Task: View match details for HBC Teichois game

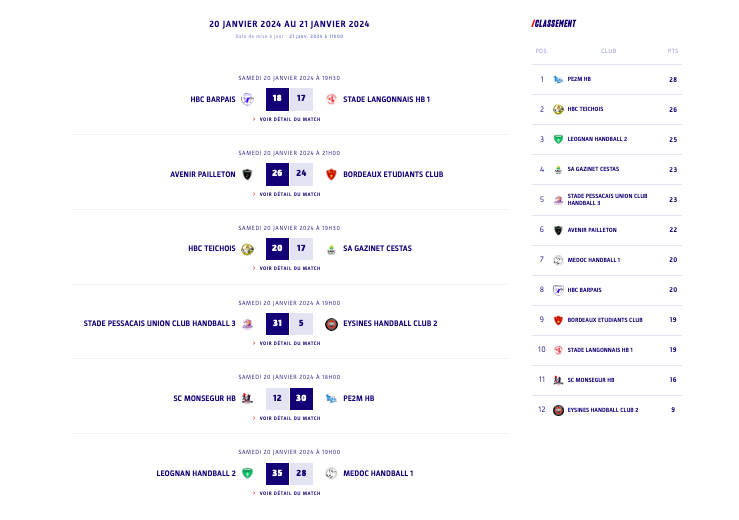Action: (x=287, y=268)
